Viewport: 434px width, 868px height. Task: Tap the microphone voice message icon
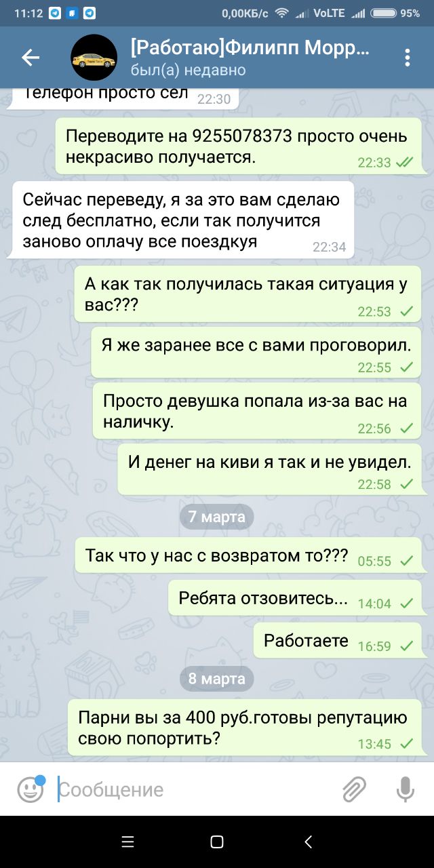pos(405,789)
